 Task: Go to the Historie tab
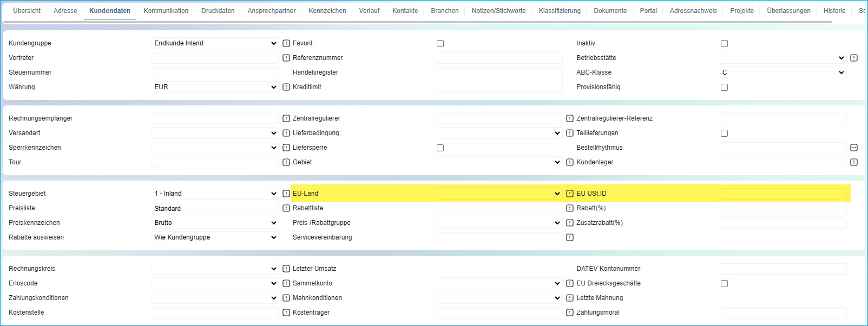834,11
